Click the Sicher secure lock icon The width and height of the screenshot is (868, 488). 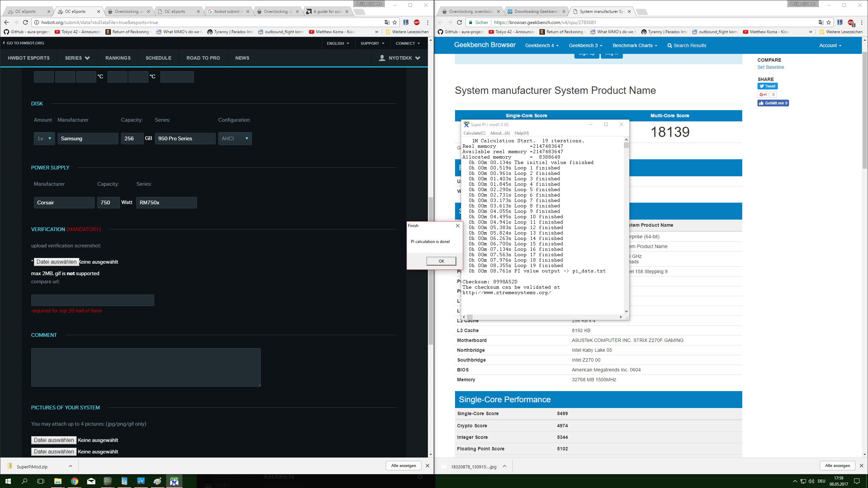pos(471,22)
